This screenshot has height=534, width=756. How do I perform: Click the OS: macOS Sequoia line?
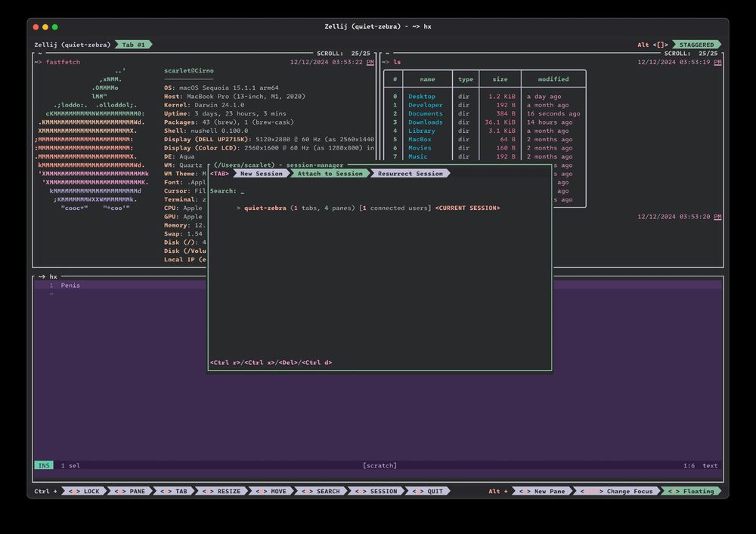tap(221, 88)
